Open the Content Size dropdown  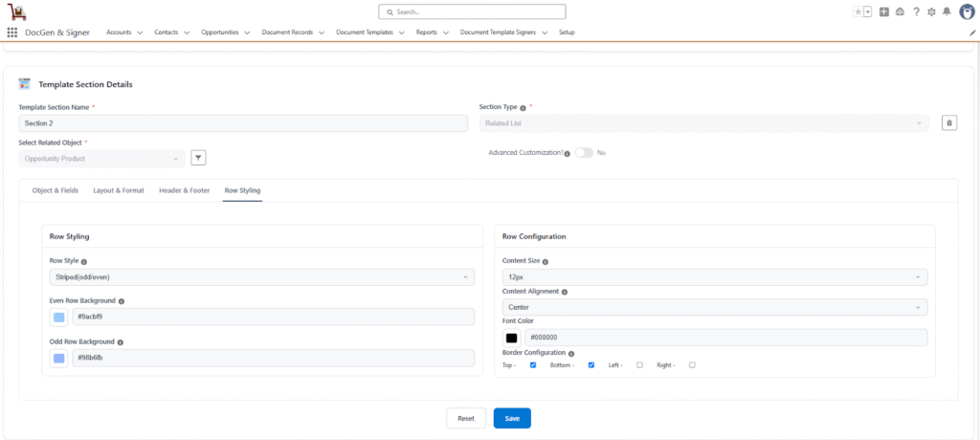point(714,277)
